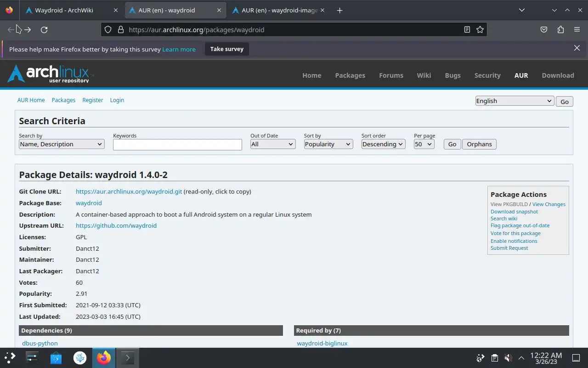Open the Sort order Descending dropdown
This screenshot has width=588, height=368.
coord(383,144)
